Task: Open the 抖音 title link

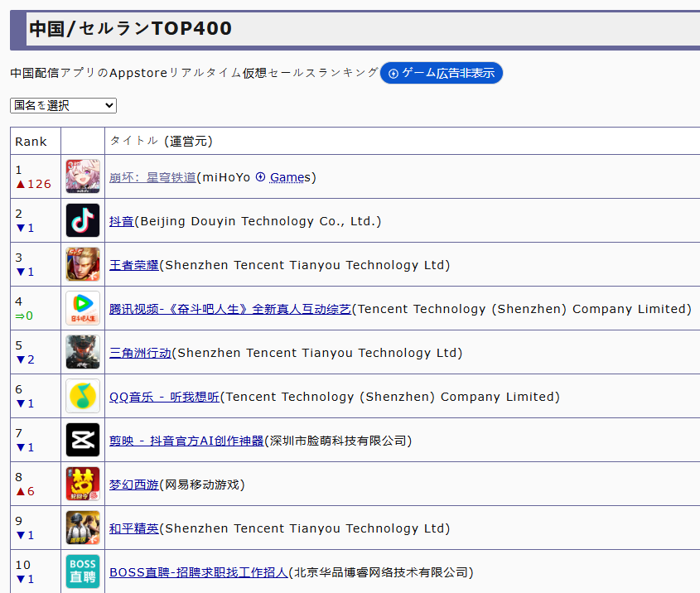Action: [x=122, y=221]
